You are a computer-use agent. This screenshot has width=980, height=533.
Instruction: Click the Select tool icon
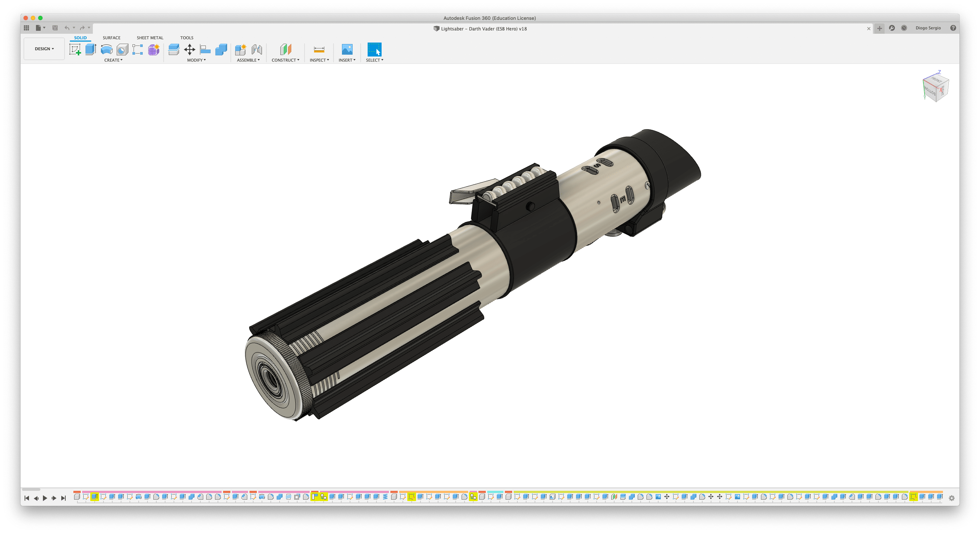[x=374, y=50]
